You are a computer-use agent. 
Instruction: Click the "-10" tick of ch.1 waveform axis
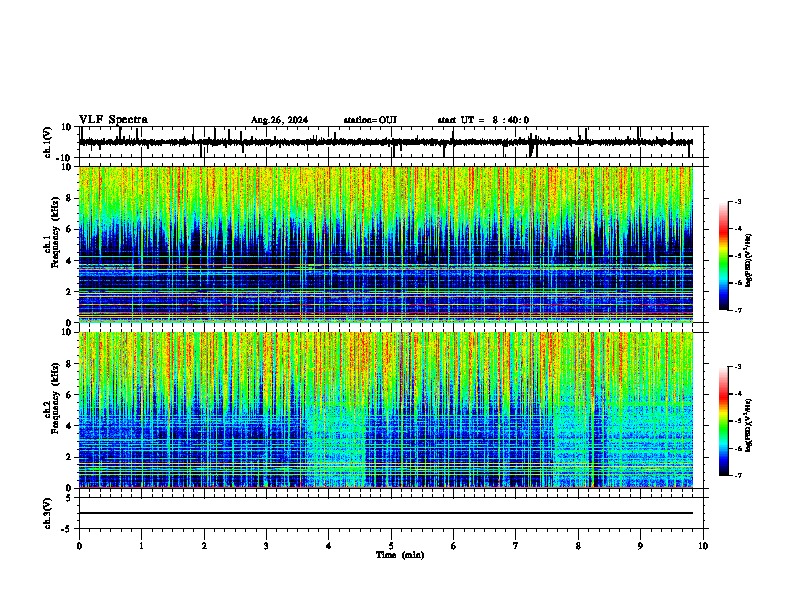(65, 158)
